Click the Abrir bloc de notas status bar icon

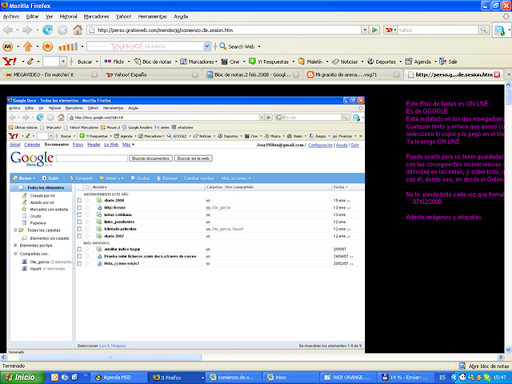[462, 366]
